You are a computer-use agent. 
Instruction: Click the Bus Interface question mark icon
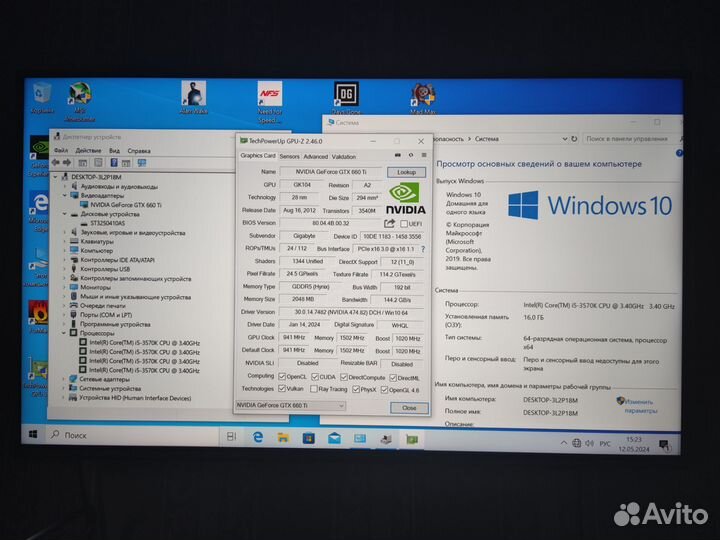pos(423,249)
